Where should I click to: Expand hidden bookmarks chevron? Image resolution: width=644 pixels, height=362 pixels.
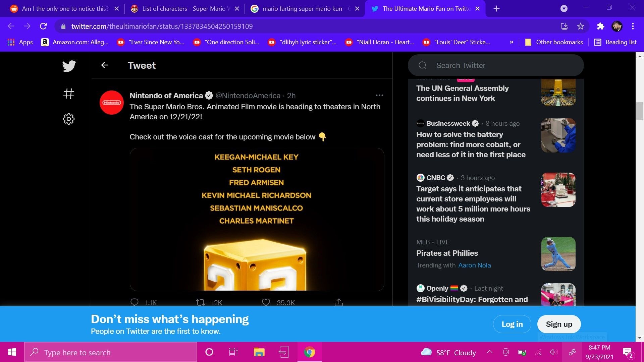(x=512, y=42)
